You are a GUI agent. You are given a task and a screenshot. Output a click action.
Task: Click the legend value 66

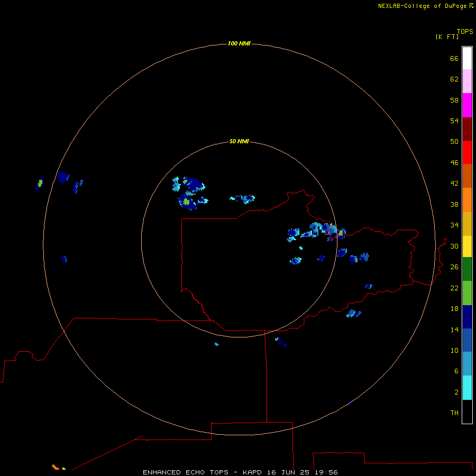[454, 59]
